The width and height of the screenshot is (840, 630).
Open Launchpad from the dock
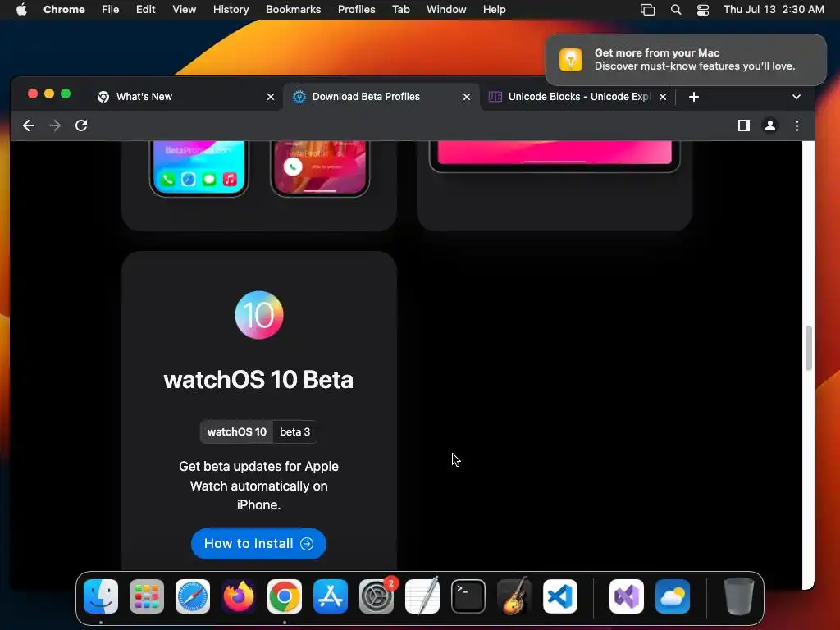pos(147,596)
